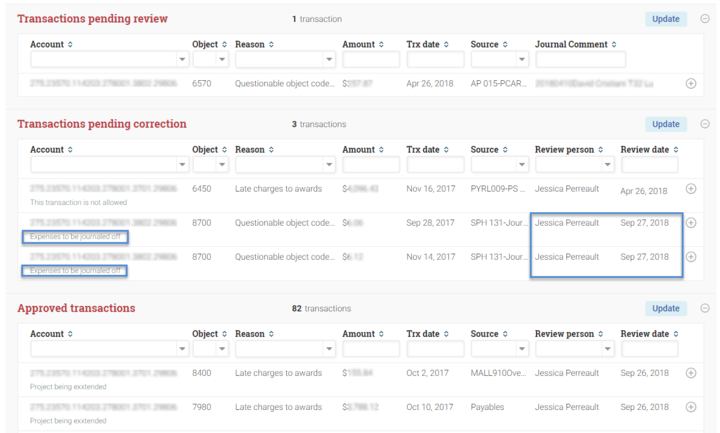Expand the Sep 28, 2017 transaction row

(x=691, y=223)
